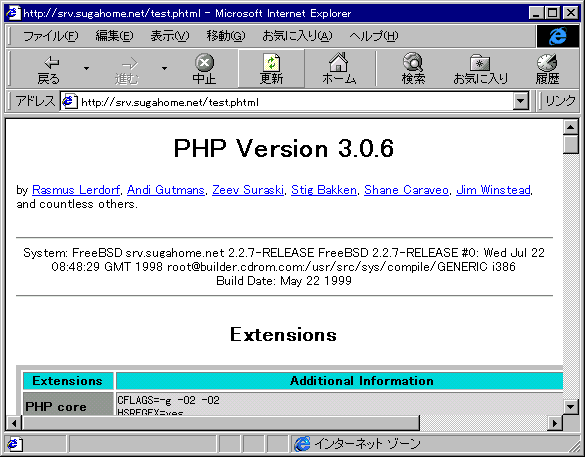
Task: Click the 'CFLAGS=-g -O2 -O2' text
Action: tap(169, 400)
